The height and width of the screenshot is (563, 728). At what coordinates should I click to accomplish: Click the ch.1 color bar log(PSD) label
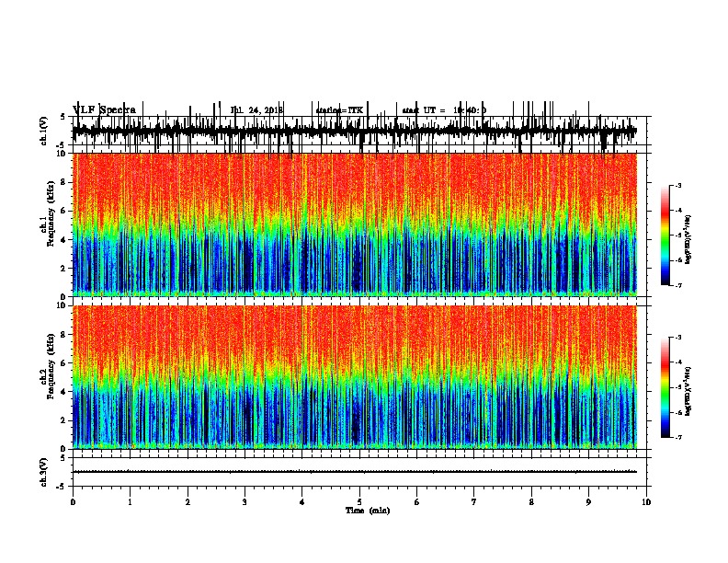click(688, 239)
